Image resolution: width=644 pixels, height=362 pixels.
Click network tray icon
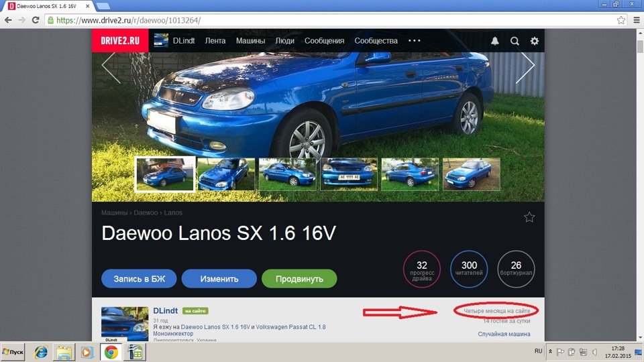coord(583,352)
